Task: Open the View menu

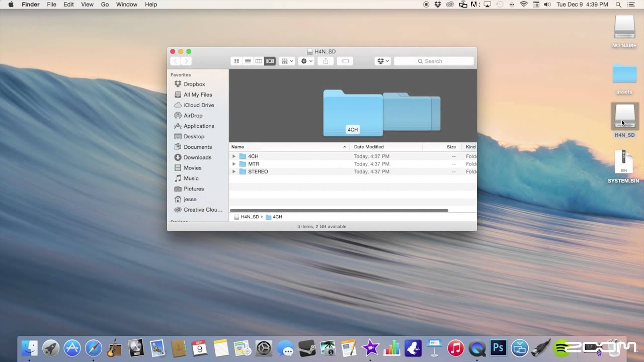Action: coord(87,5)
